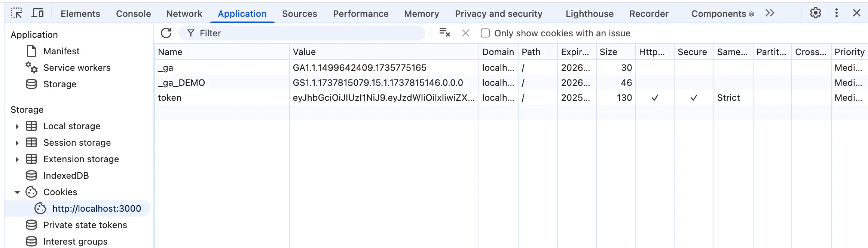Sort by the Path column header
Screen dimensions: 868x248
coord(538,52)
